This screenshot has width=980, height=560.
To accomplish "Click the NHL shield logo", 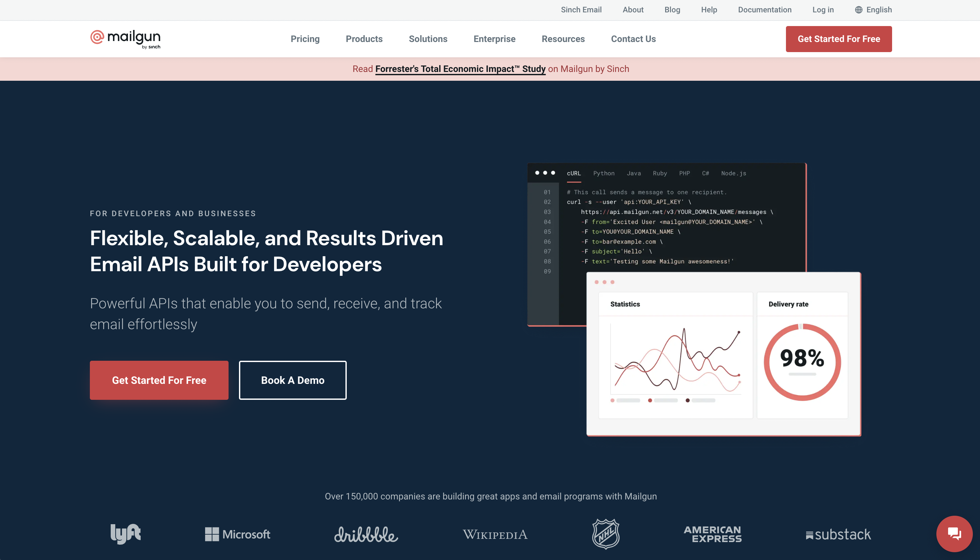I will click(605, 534).
